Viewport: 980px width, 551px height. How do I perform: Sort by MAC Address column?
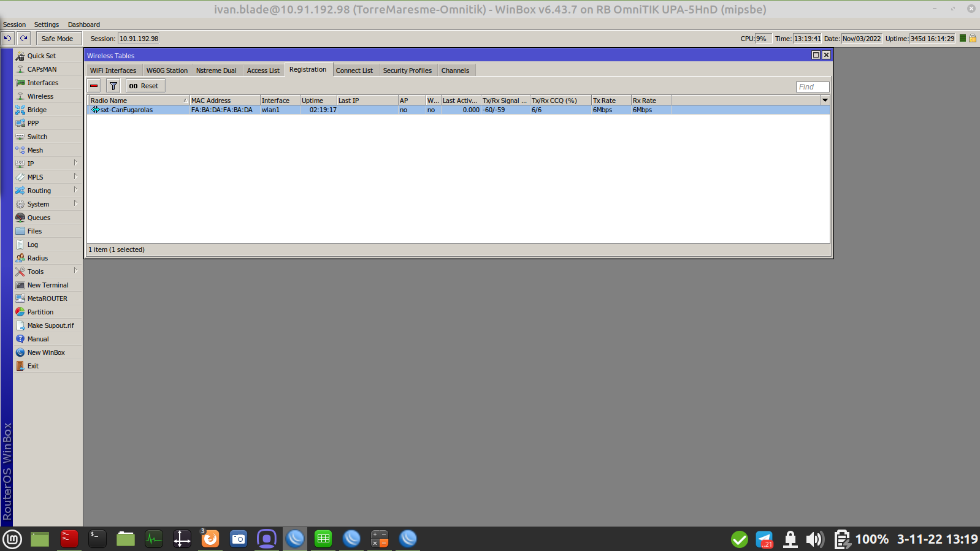coord(224,101)
